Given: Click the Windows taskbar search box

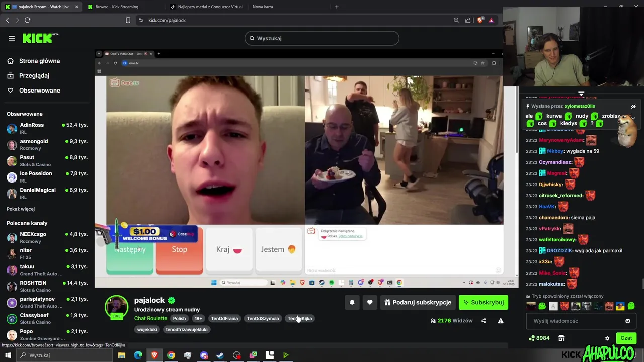Looking at the screenshot, I should [x=65, y=355].
